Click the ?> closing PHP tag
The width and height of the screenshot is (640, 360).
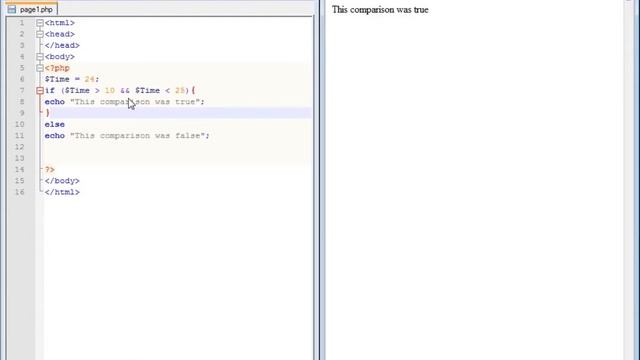50,169
